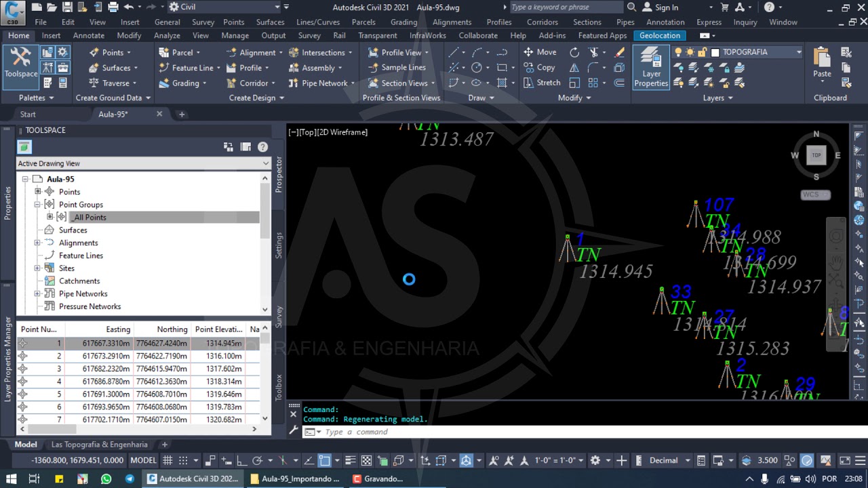The width and height of the screenshot is (868, 488).
Task: Click the Pipe Networks tree item
Action: click(x=83, y=293)
